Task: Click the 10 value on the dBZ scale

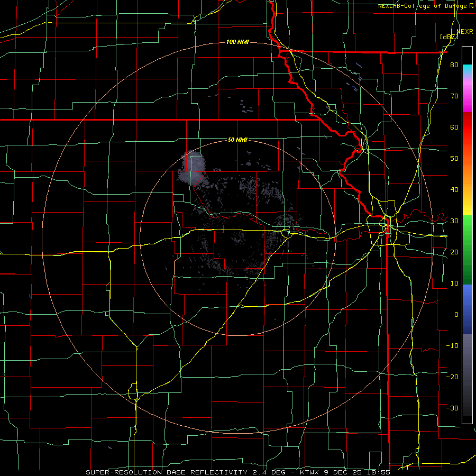Action: pos(454,283)
